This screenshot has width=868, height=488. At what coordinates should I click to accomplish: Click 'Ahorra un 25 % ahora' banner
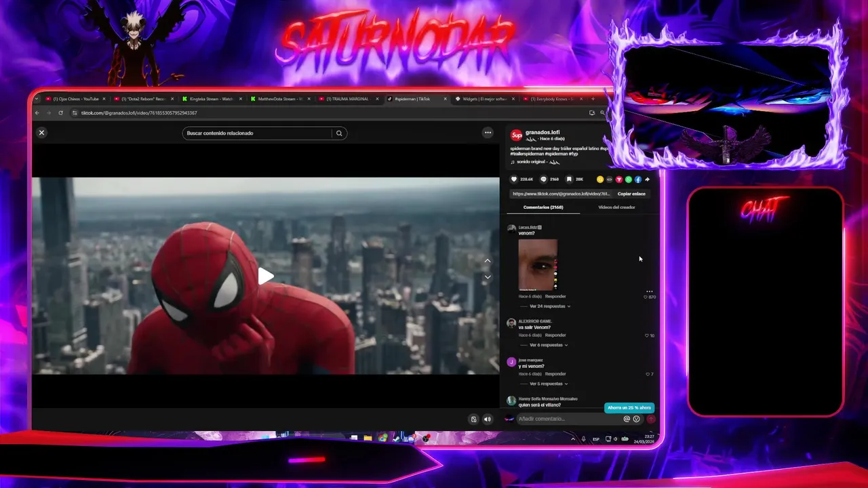tap(629, 407)
